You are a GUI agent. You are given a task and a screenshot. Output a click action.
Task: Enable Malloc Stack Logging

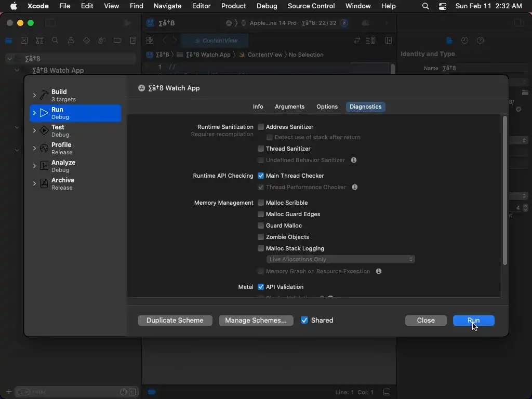[261, 249]
